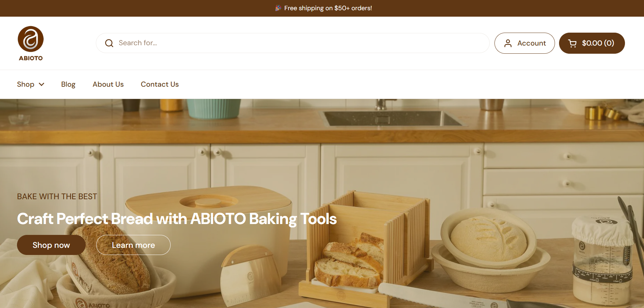Click the party popper emoji in banner

point(278,8)
